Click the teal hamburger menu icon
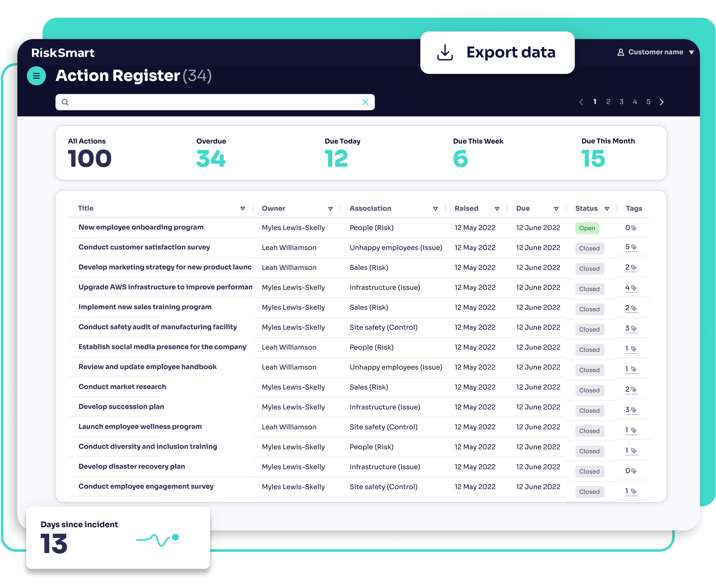716x588 pixels. coord(36,76)
